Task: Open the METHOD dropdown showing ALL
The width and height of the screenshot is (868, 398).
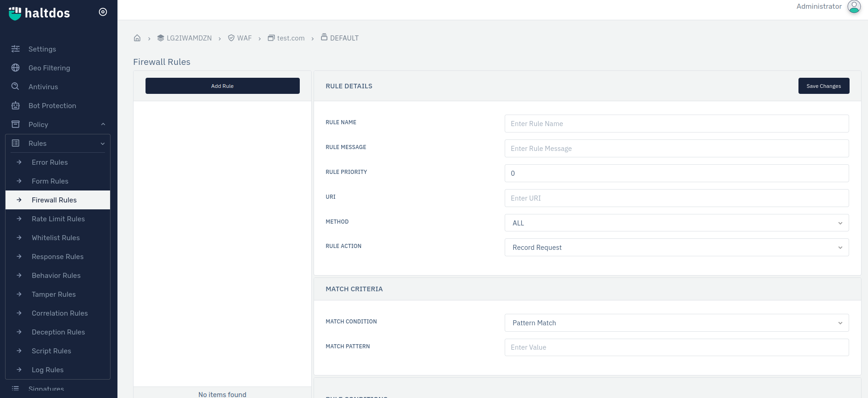Action: [x=676, y=223]
